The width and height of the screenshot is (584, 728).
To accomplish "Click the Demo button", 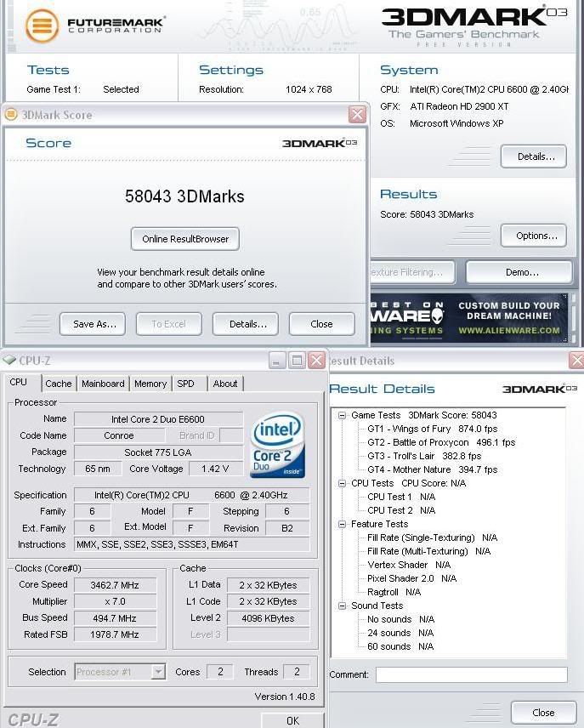I will (519, 272).
